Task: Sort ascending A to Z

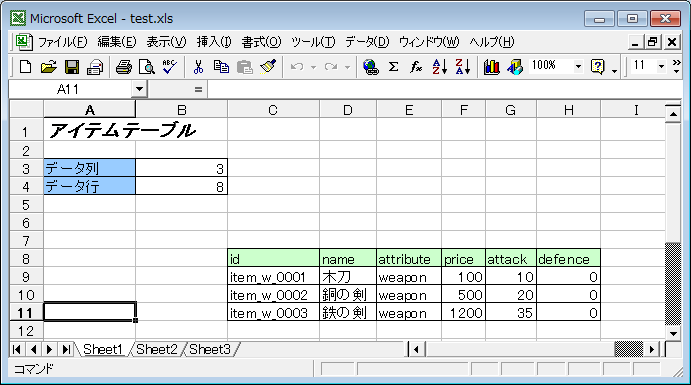Action: 440,67
